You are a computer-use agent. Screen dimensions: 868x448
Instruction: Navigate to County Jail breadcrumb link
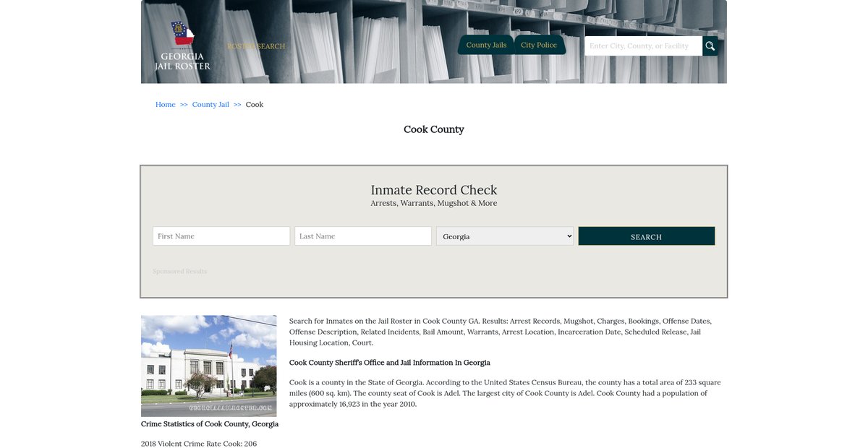coord(210,105)
